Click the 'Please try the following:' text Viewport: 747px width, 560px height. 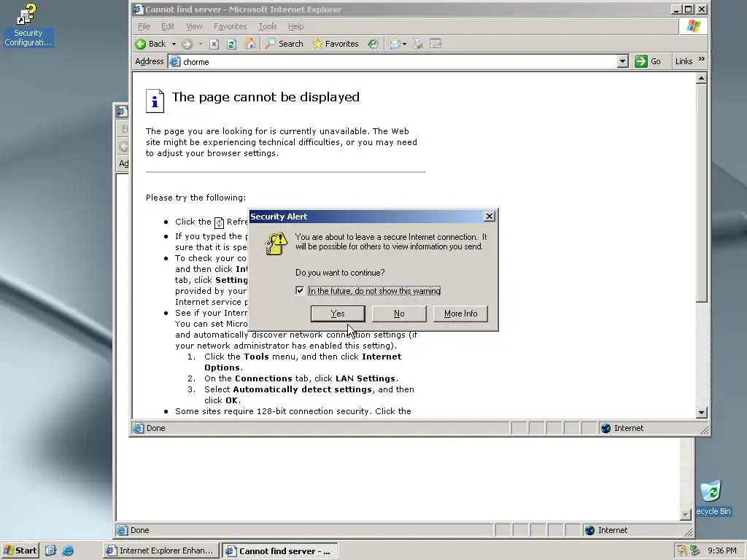point(196,198)
